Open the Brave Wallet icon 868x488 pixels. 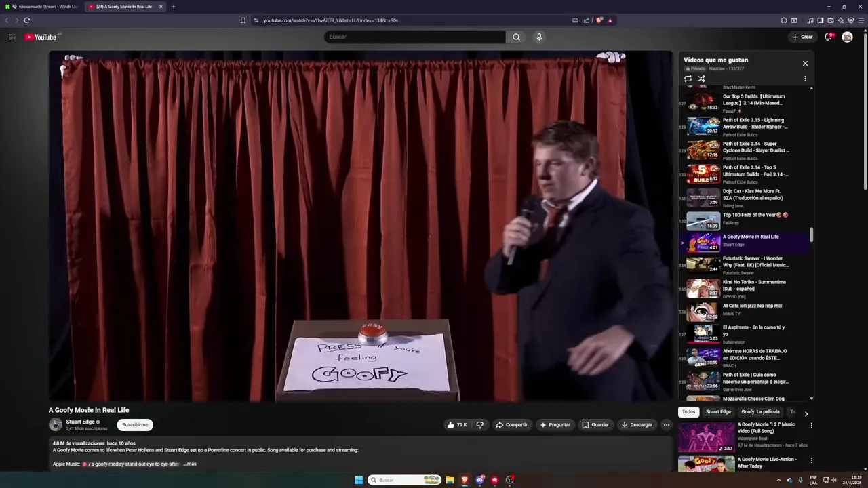point(830,20)
